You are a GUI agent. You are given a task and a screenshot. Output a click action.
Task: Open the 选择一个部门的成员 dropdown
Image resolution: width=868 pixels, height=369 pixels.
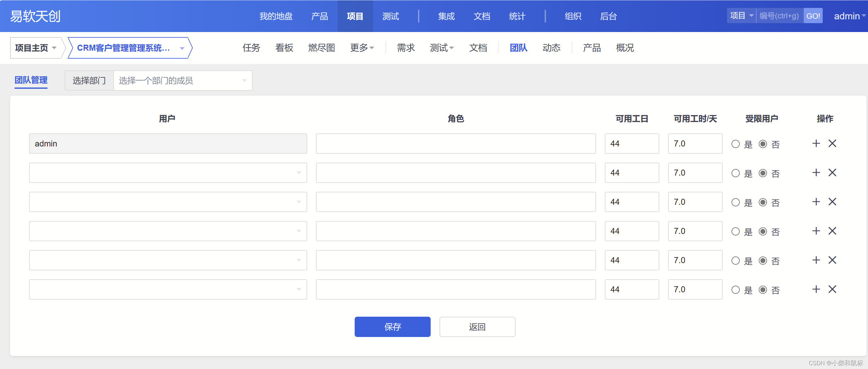[x=183, y=81]
